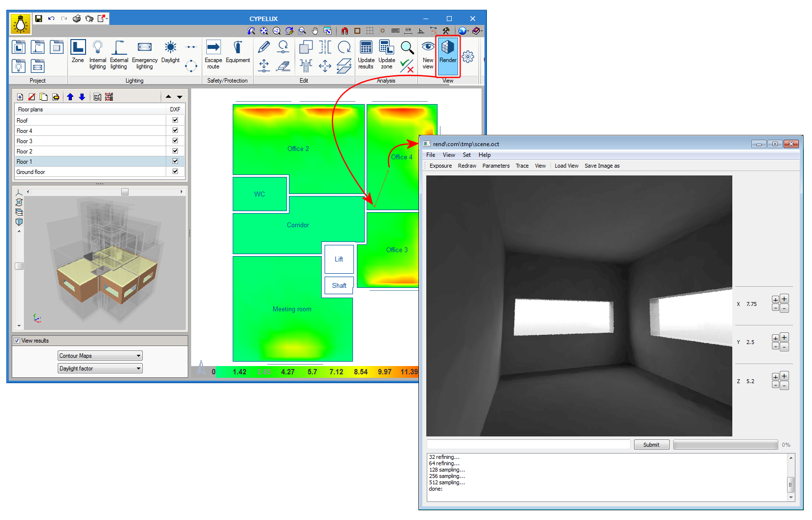Expand the Daylight factor dropdown

click(100, 368)
